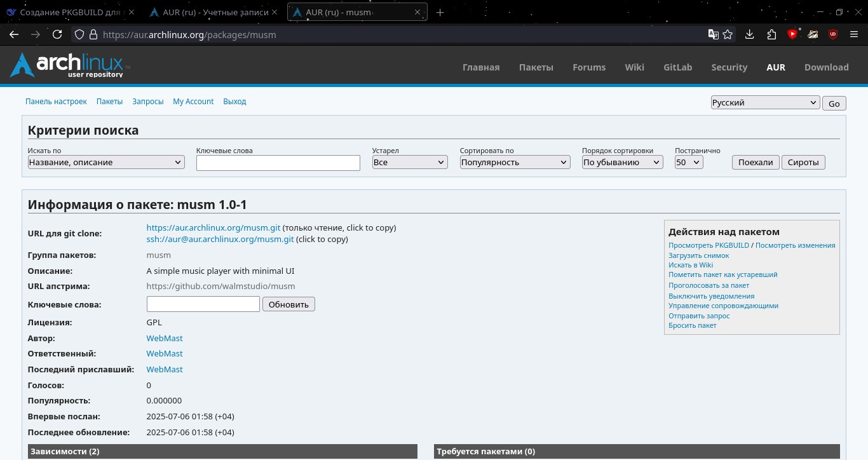868x460 pixels.
Task: Expand the "Искать по" dropdown
Action: pyautogui.click(x=106, y=163)
